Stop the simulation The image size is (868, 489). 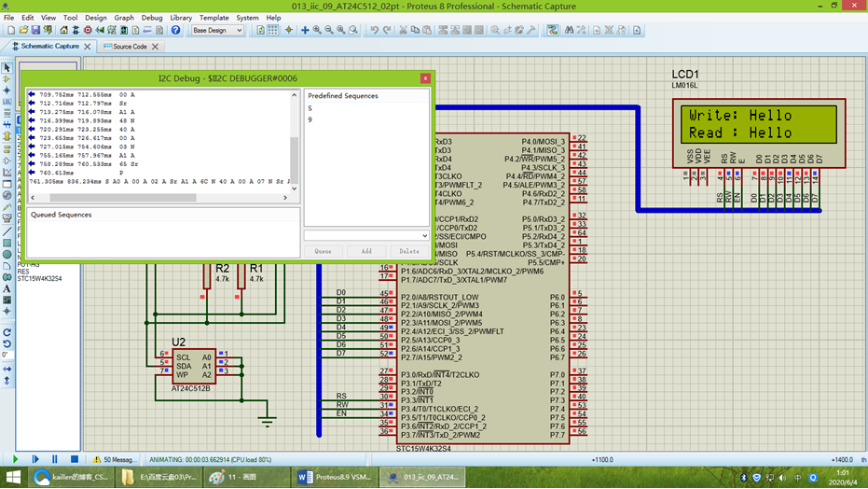tap(75, 459)
